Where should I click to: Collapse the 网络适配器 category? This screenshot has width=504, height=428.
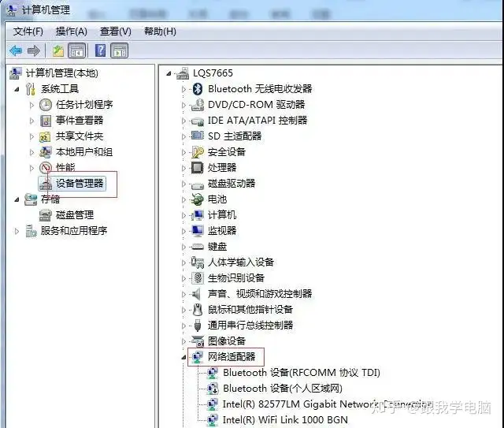tap(183, 357)
